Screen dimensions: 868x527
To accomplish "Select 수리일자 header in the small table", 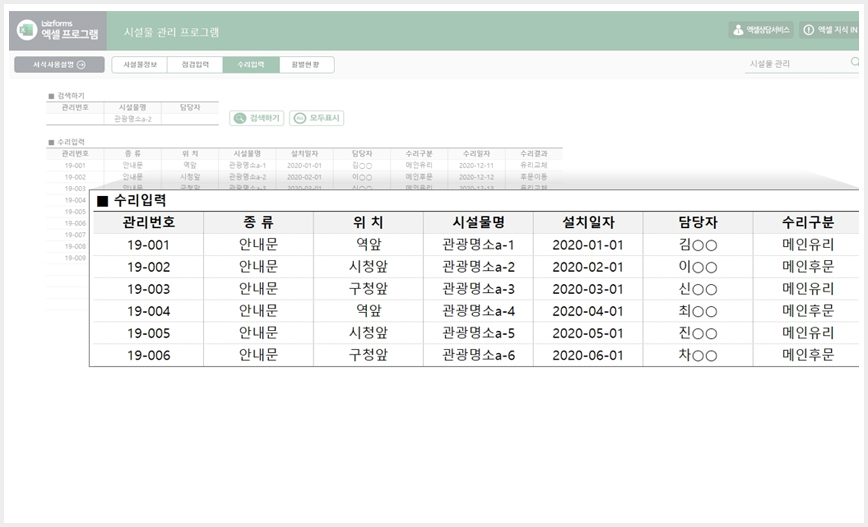I will (476, 153).
